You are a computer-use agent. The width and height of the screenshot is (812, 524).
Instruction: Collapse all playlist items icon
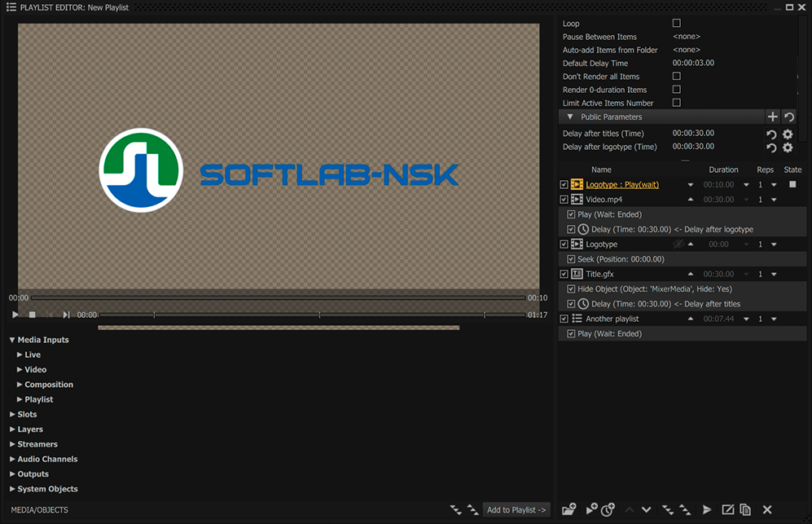(685, 510)
